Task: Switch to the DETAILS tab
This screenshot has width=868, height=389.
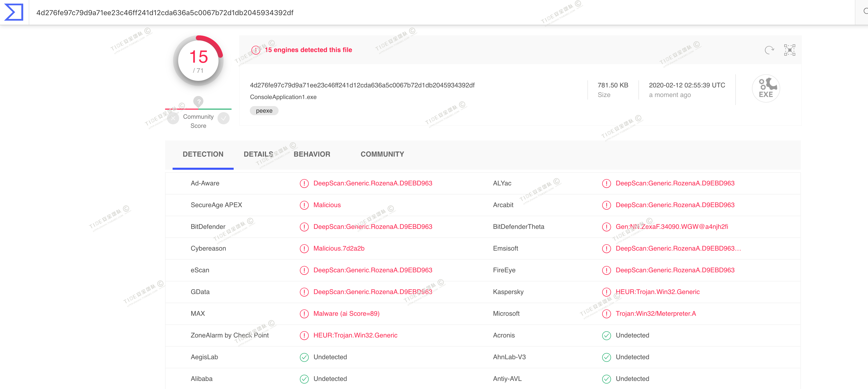Action: 258,154
